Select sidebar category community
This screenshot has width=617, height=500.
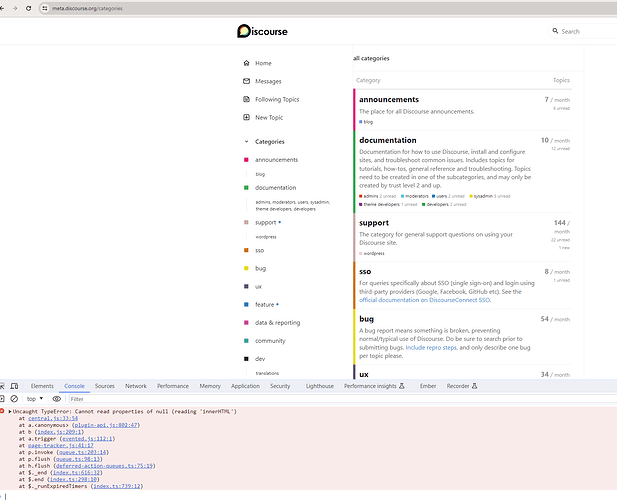[270, 341]
